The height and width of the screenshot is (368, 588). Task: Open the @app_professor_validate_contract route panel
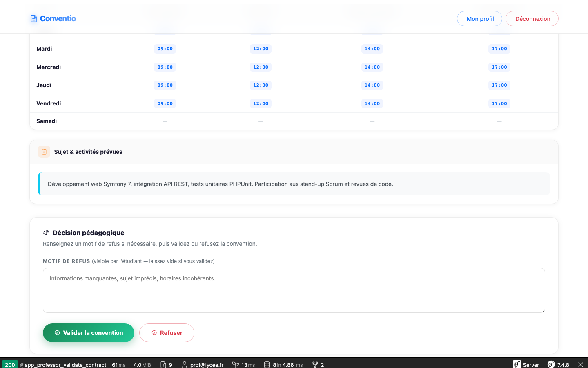[63, 365]
